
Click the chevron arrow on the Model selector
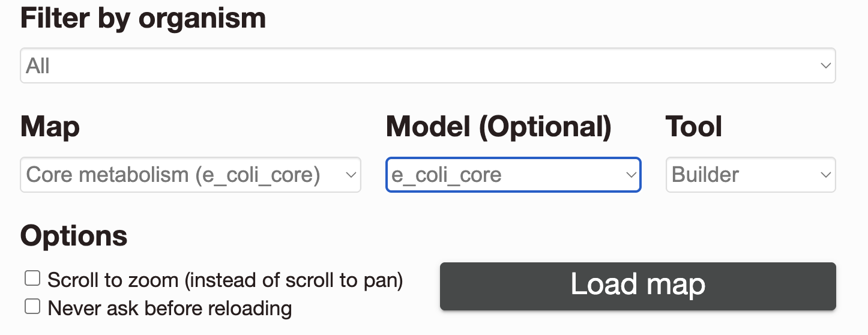pyautogui.click(x=631, y=175)
